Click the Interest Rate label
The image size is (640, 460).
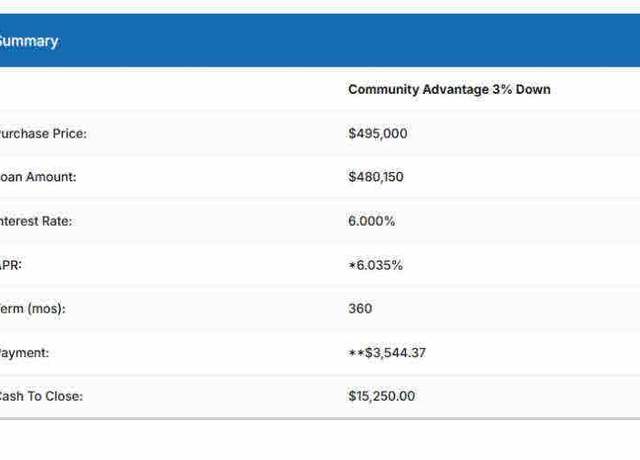36,221
